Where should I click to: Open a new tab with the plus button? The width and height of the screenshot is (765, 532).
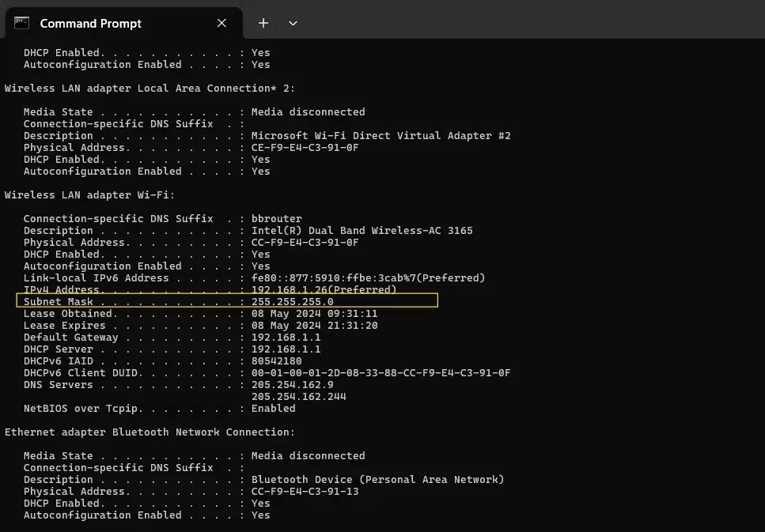[263, 23]
